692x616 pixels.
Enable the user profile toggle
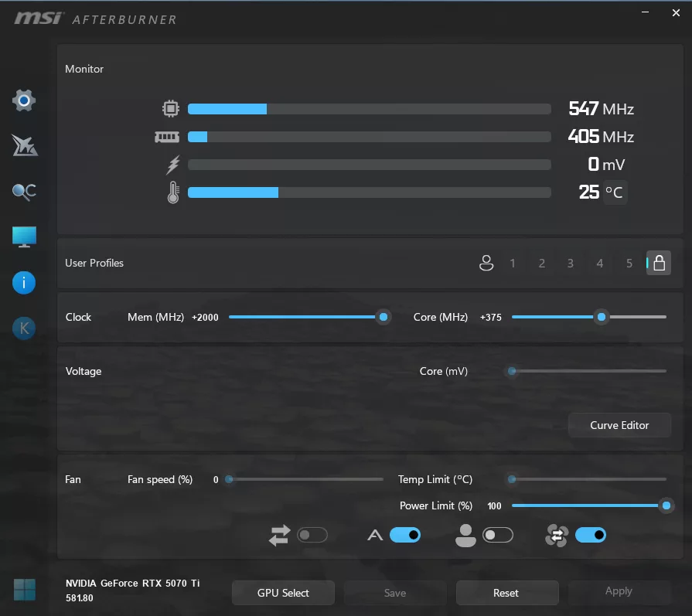498,535
